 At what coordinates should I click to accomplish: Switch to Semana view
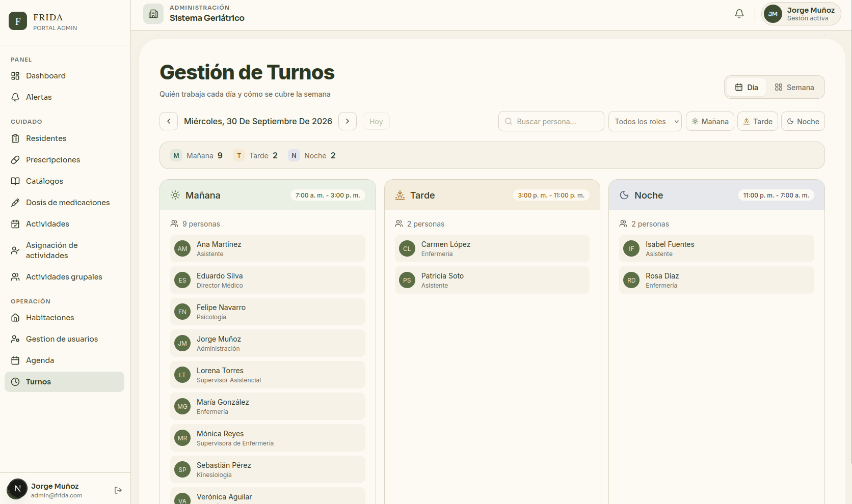[794, 87]
